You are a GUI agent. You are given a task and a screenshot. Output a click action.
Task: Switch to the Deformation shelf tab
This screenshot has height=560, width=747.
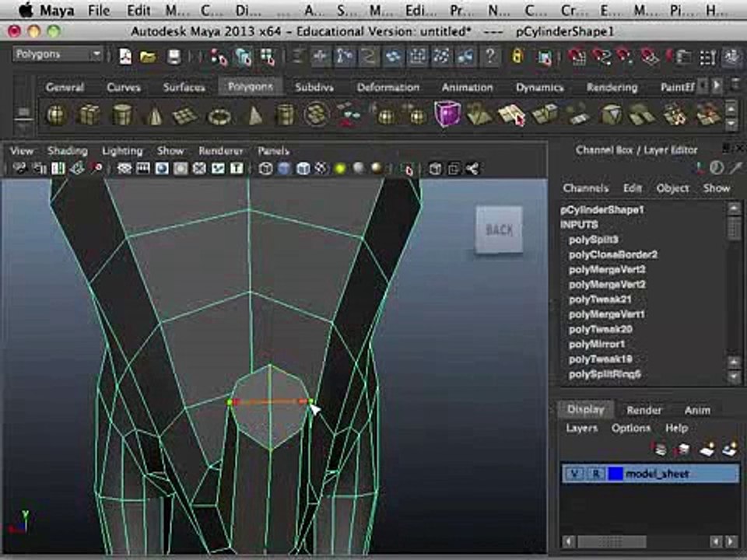pyautogui.click(x=388, y=87)
